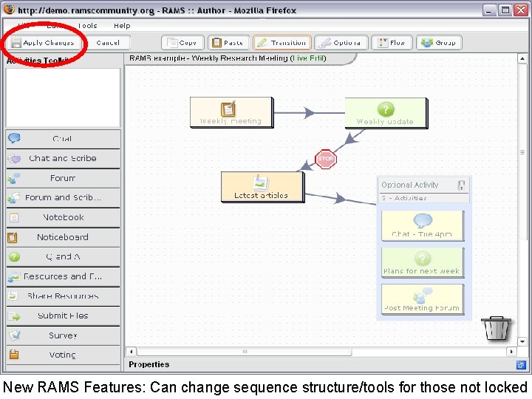Select the Weekly meeting activity box
532x399 pixels.
pyautogui.click(x=231, y=112)
